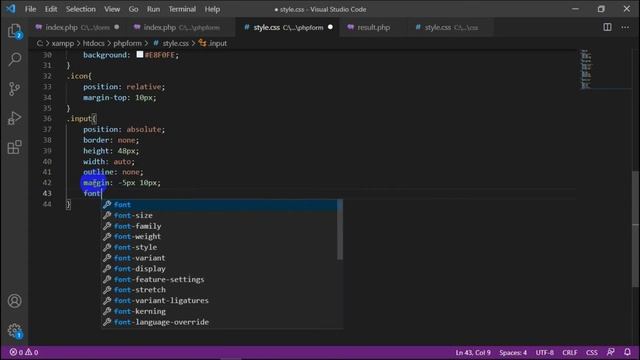
Task: Select the font-weight suggestion
Action: pyautogui.click(x=220, y=237)
